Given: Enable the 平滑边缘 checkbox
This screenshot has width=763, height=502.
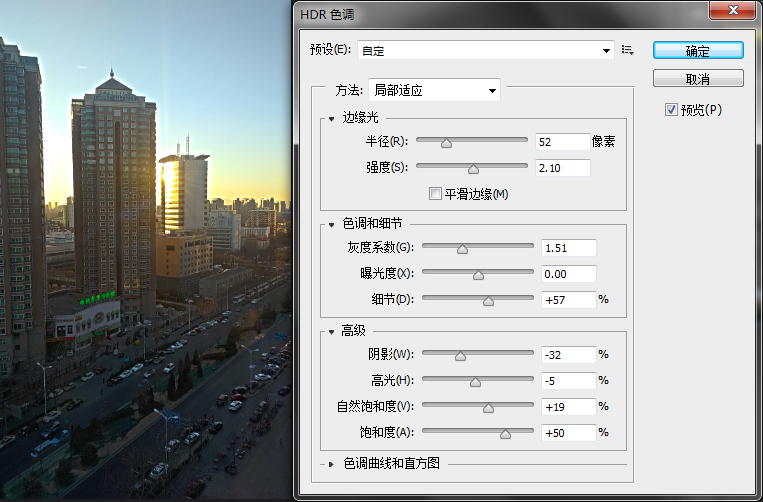Looking at the screenshot, I should (435, 194).
